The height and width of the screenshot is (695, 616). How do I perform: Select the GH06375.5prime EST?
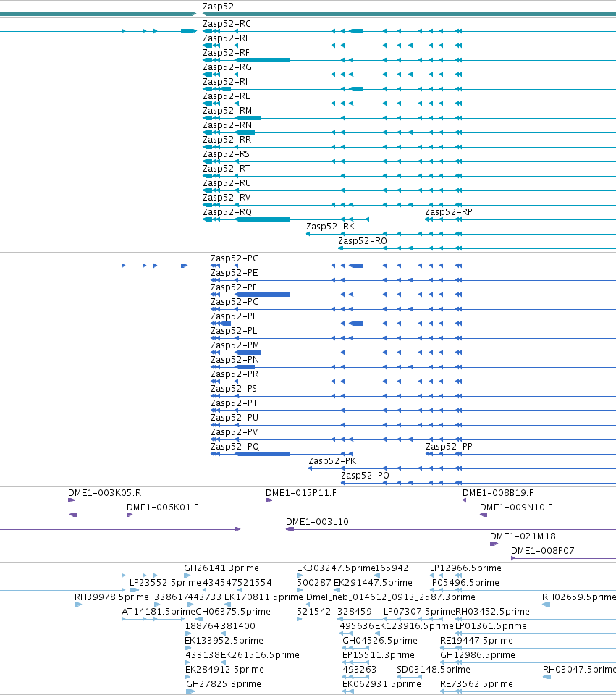(x=233, y=612)
